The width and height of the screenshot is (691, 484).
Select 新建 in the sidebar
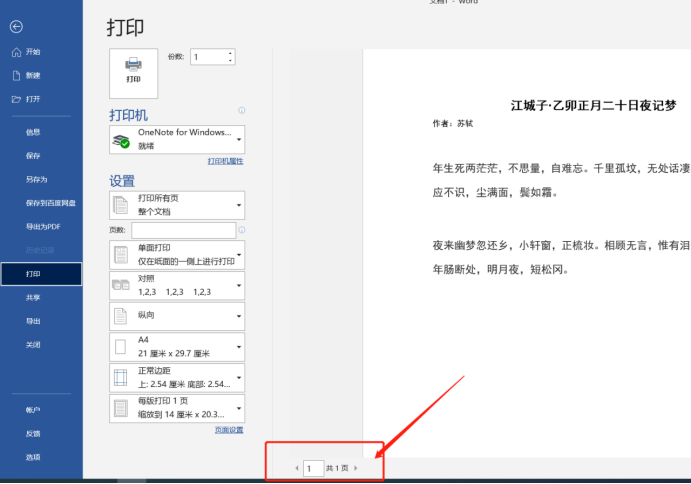(x=33, y=75)
